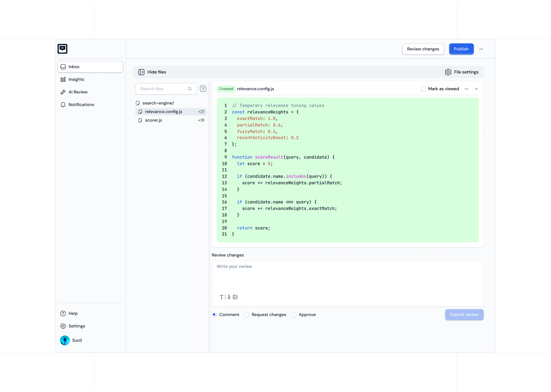Click the +18 change count
551x392 pixels.
(x=201, y=120)
